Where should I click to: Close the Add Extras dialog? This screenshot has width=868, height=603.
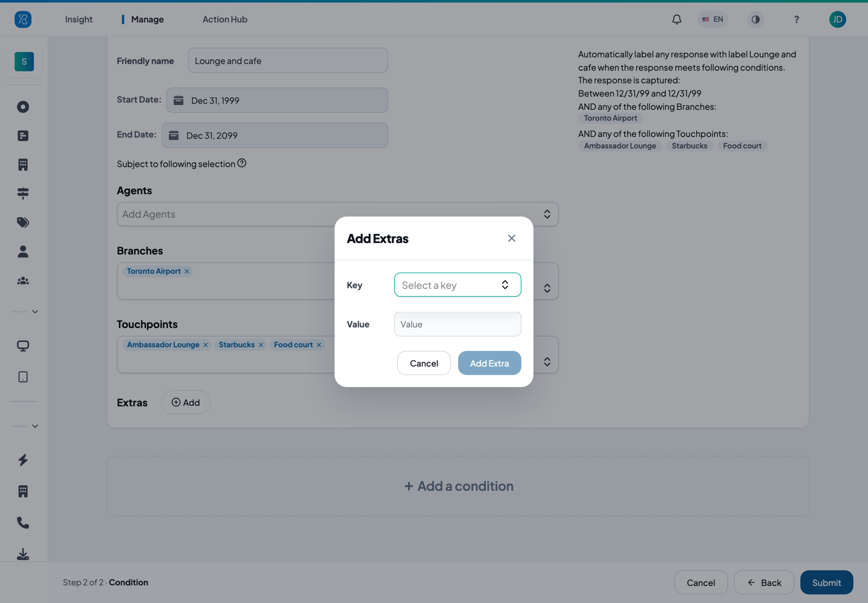coord(512,238)
